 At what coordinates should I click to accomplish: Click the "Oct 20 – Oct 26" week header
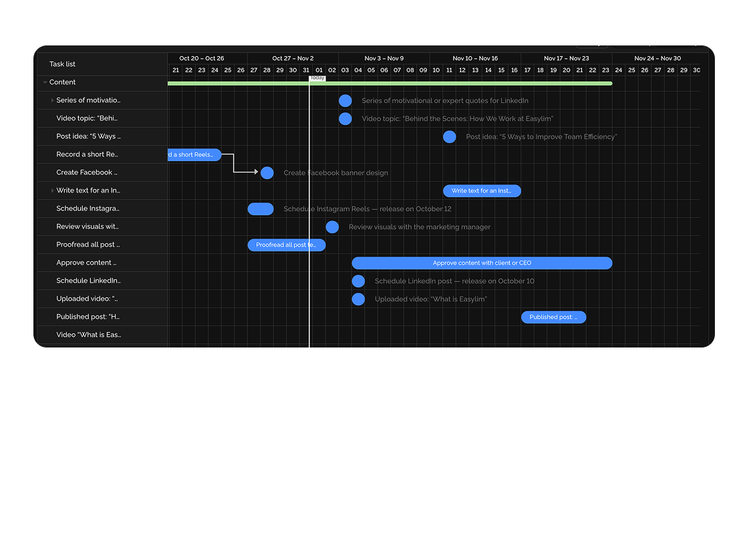202,58
